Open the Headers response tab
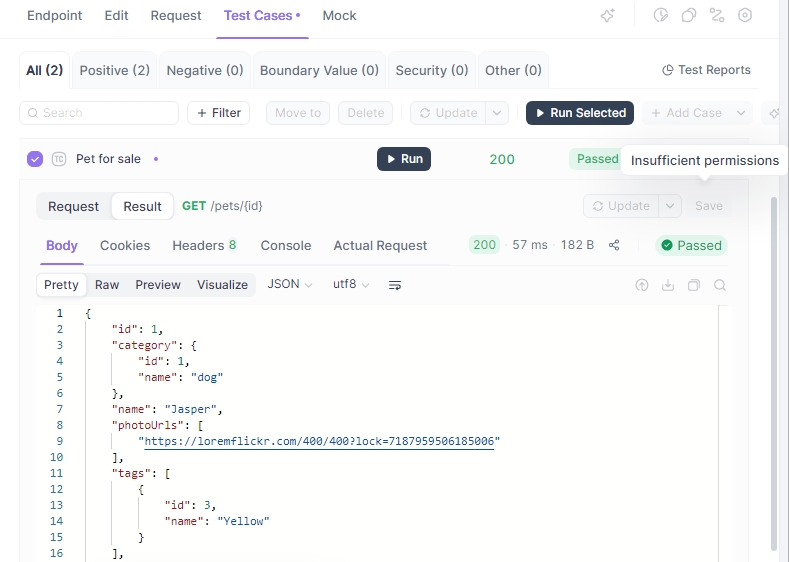 point(204,245)
